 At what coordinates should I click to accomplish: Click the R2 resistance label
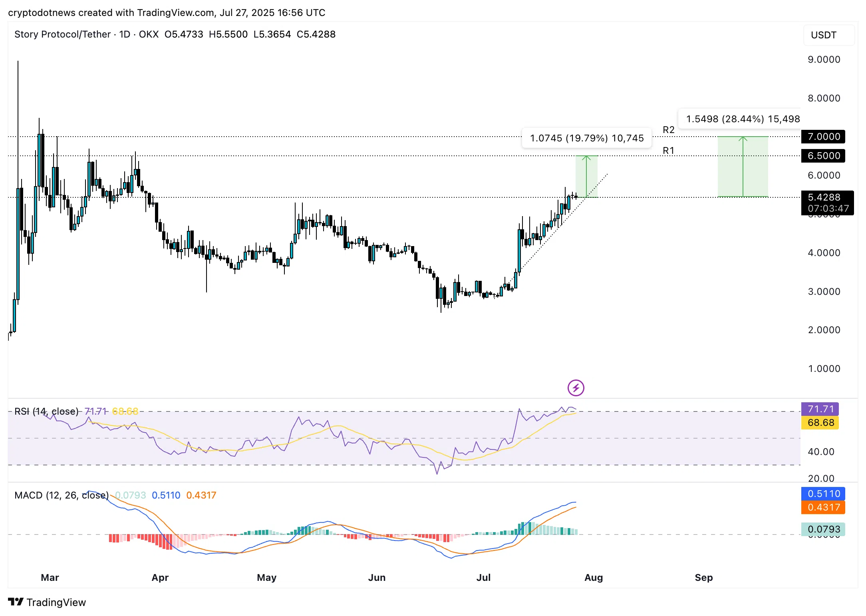[x=668, y=130]
